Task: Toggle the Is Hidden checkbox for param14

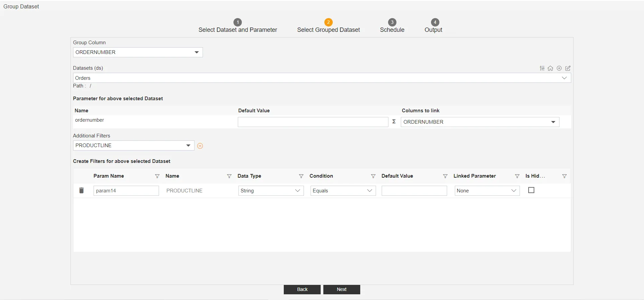Action: point(531,190)
